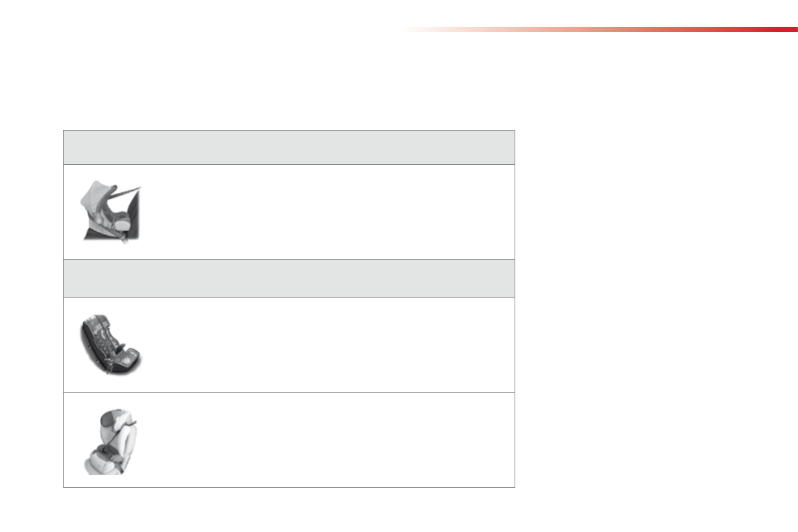798x532 pixels.
Task: Click the faded left end of the red gradient bar
Action: 422,29
